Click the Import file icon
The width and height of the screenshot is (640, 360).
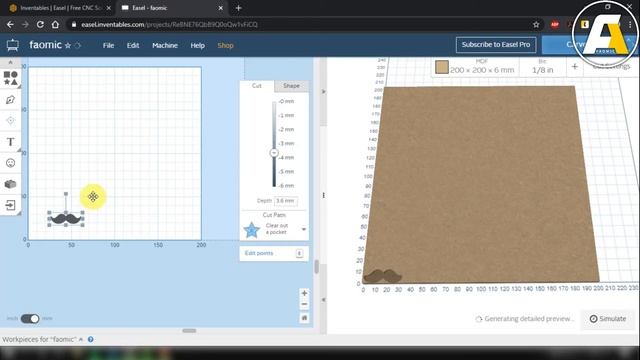click(11, 205)
